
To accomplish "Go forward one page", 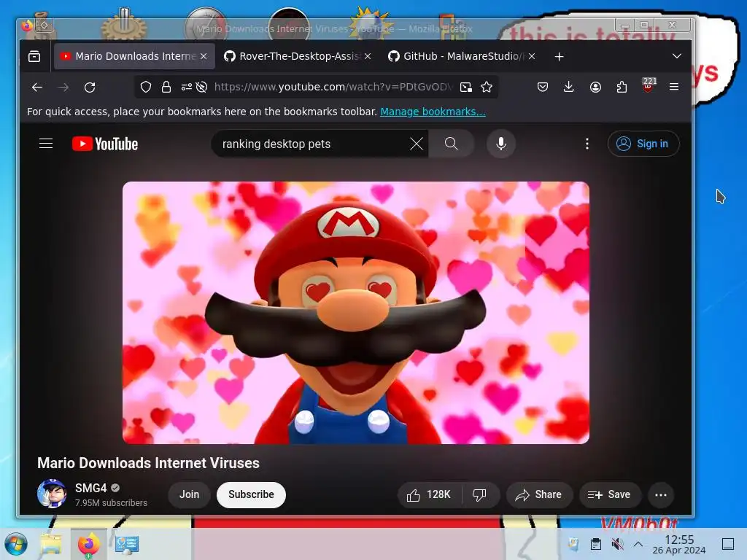I will 63,87.
